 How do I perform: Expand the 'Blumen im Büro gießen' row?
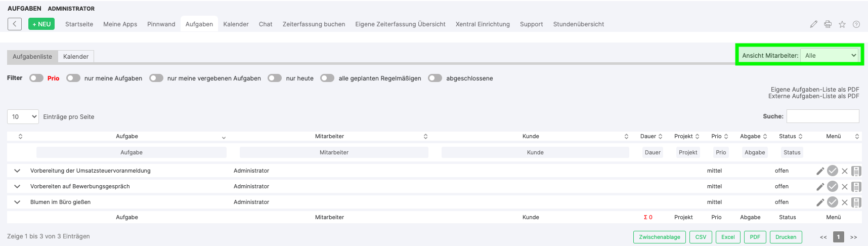tap(17, 202)
